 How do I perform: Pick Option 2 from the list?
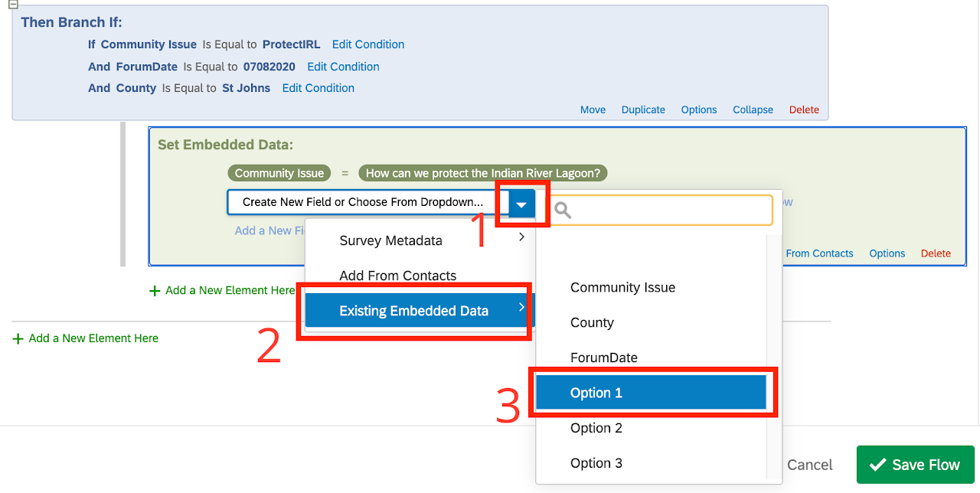click(x=596, y=428)
